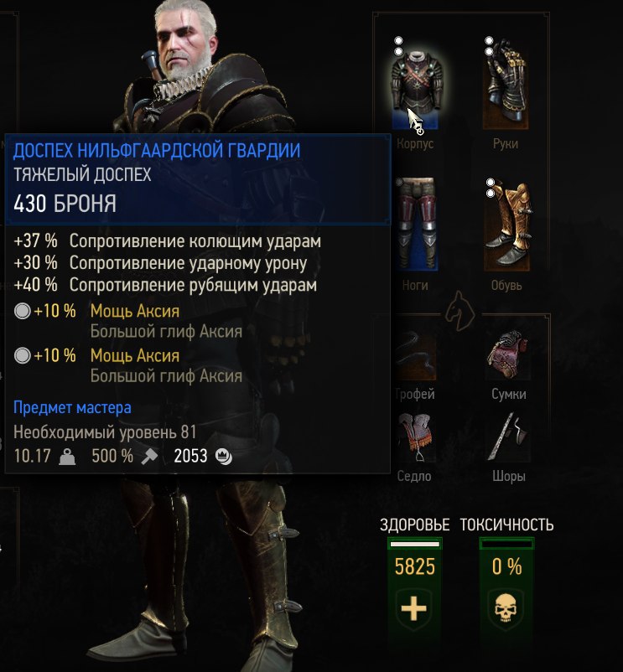
Task: Select the trousers in the Ноги slot
Action: coord(415,225)
